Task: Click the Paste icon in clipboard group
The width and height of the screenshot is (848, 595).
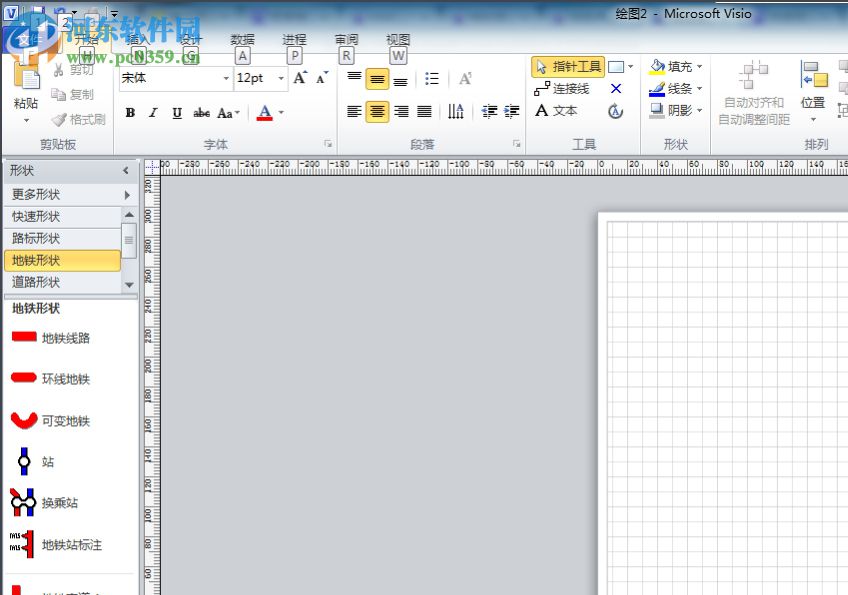Action: coord(26,76)
